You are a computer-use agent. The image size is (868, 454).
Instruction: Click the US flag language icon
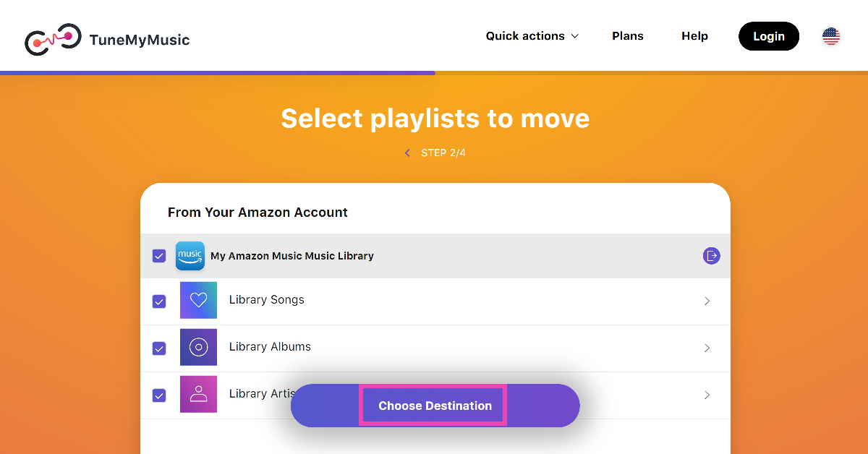point(831,36)
